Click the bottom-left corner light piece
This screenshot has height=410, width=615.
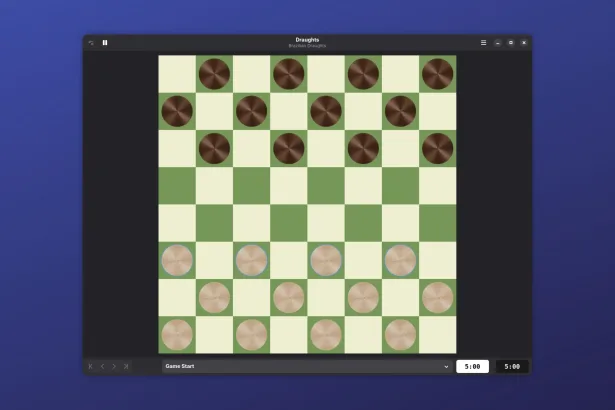pos(177,334)
